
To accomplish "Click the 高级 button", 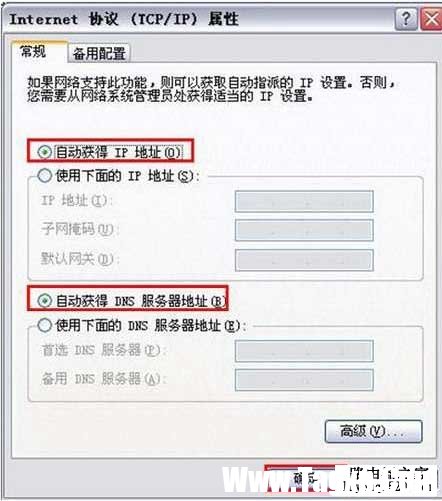I will (373, 431).
